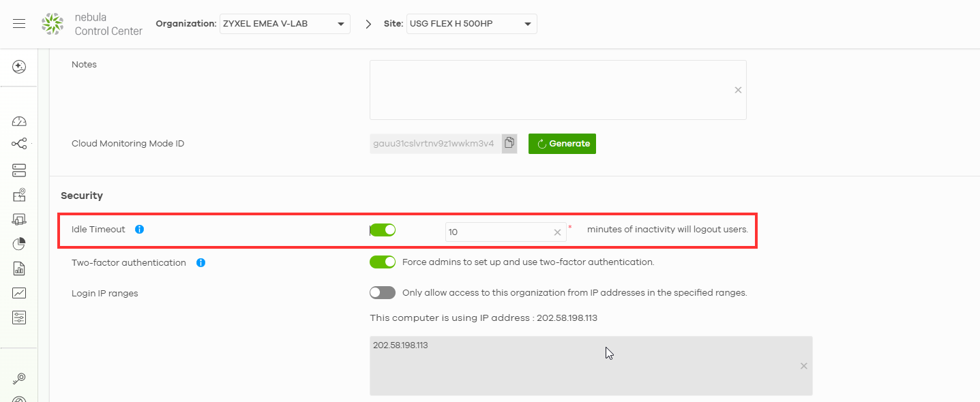Open the topology share-nodes icon in sidebar
980x402 pixels.
point(19,144)
